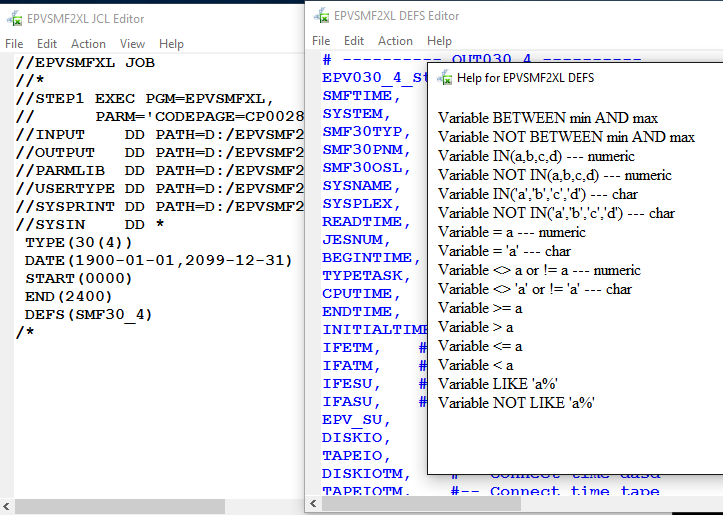Click DISKIO field in DEFS Editor
Viewport: 723px width, 515px height.
point(356,438)
